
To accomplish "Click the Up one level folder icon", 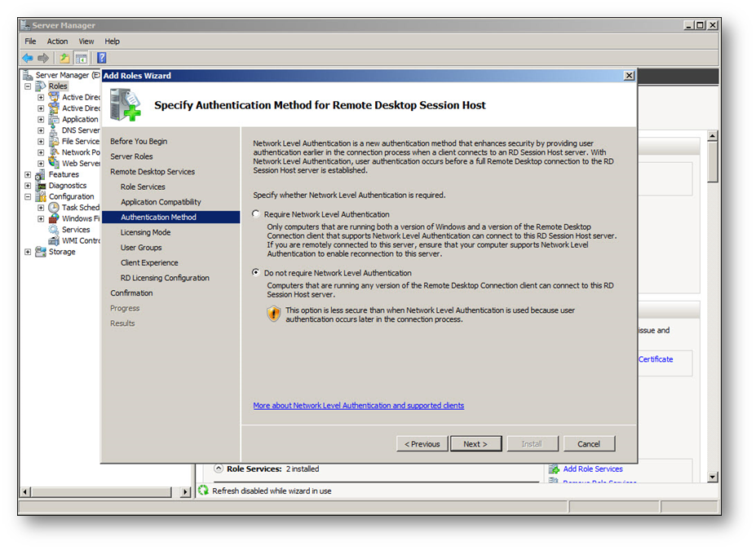I will pyautogui.click(x=64, y=58).
